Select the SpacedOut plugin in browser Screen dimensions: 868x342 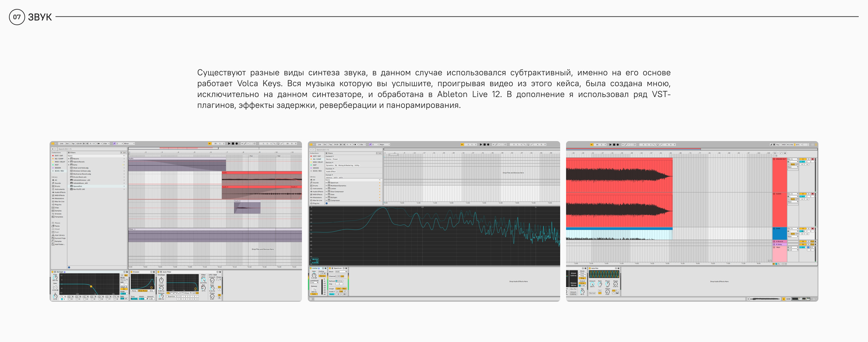77,186
